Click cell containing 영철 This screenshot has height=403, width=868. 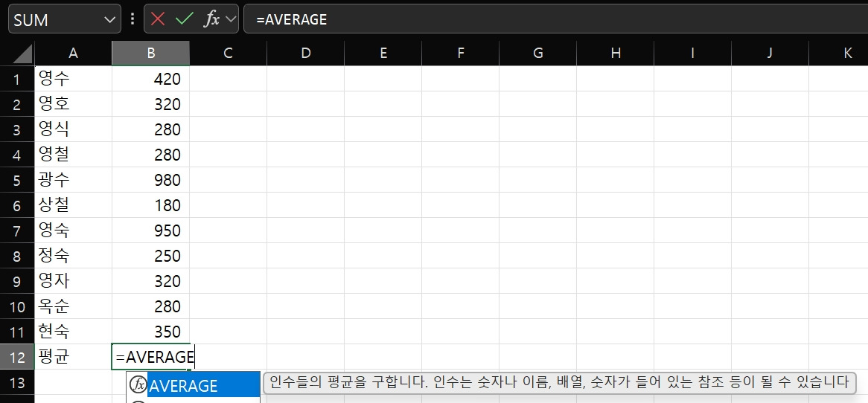point(73,155)
